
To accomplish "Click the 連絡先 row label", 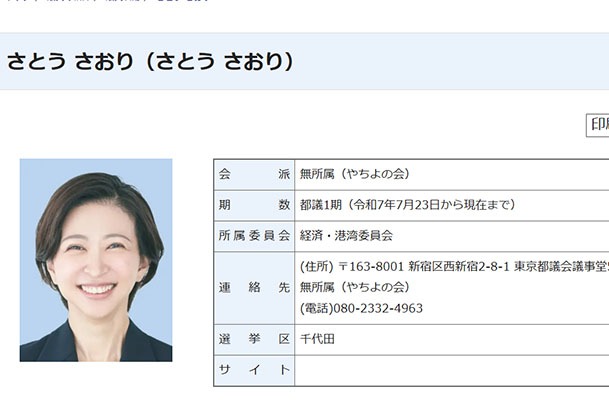I will (254, 287).
